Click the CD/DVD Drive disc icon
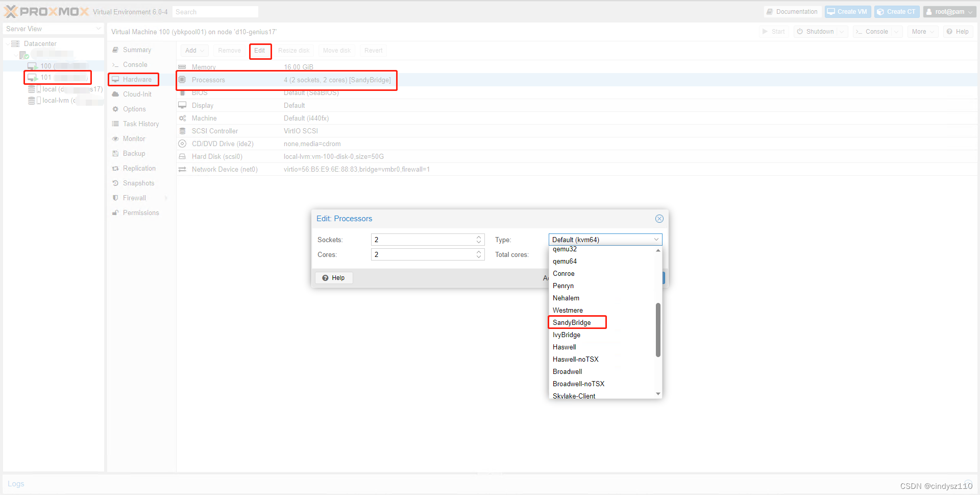This screenshot has width=980, height=495. coord(182,144)
